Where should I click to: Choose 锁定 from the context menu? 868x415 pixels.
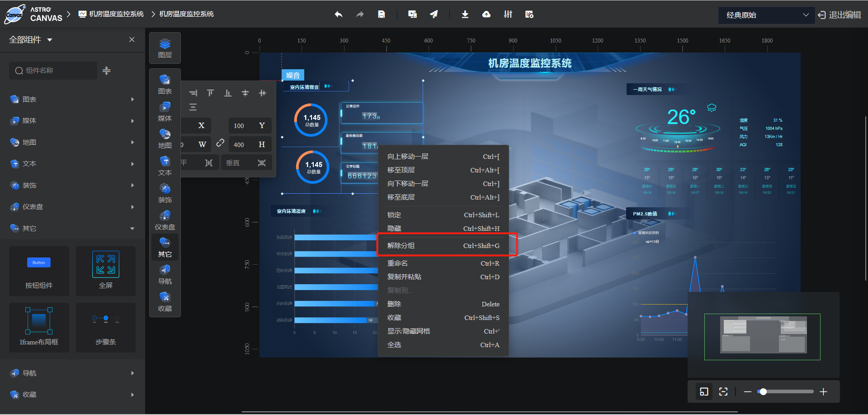tap(443, 215)
